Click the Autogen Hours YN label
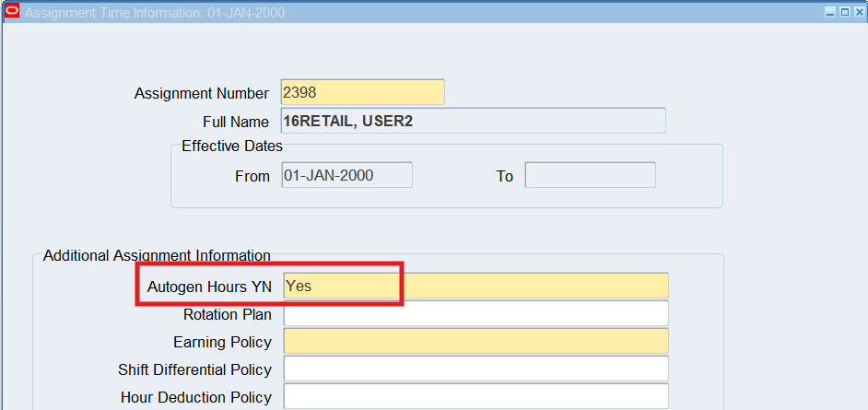 pyautogui.click(x=209, y=287)
